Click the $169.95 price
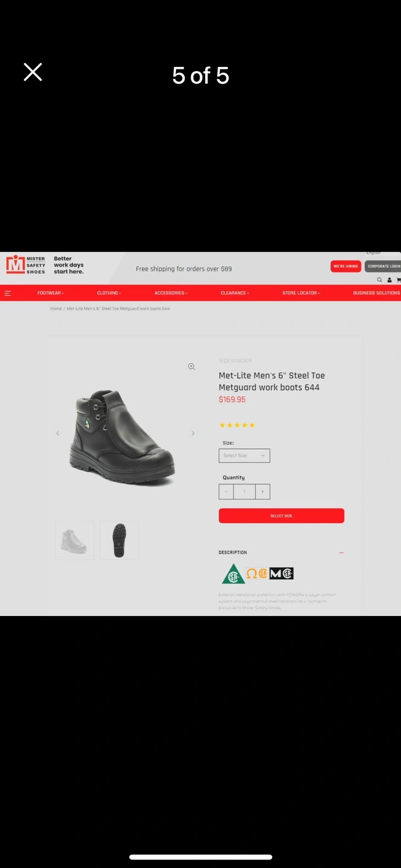This screenshot has width=401, height=868. [x=232, y=400]
